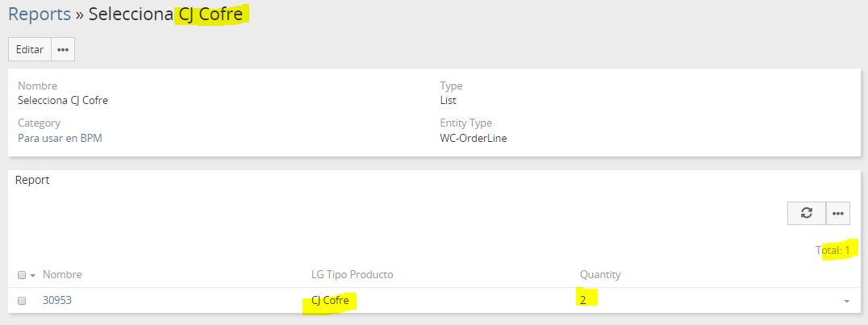Expand the caret beside the select-all checkbox
This screenshot has width=868, height=325.
[x=33, y=276]
